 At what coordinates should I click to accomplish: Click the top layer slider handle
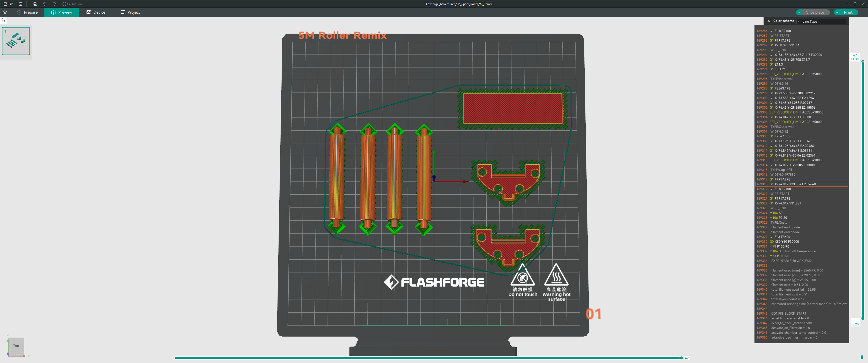click(x=863, y=62)
